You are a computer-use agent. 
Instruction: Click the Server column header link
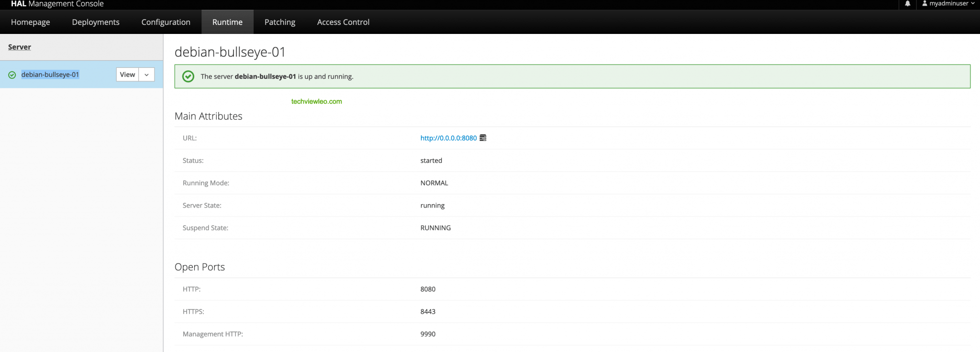point(20,47)
